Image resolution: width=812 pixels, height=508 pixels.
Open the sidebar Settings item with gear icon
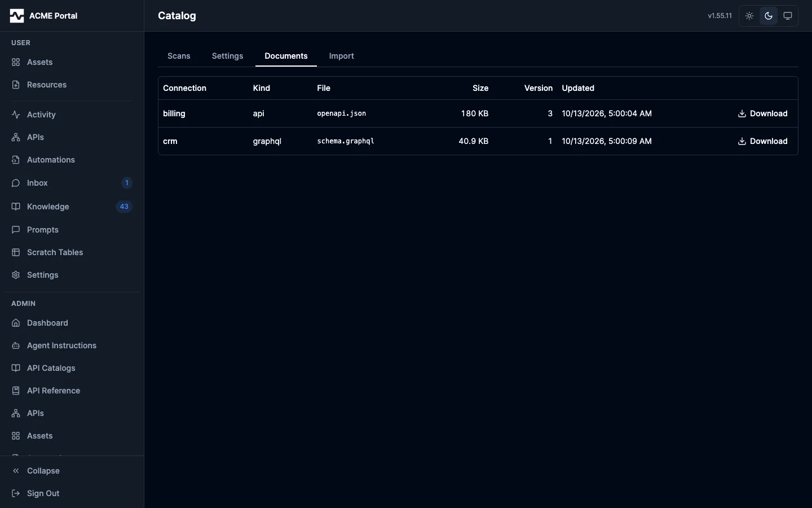pyautogui.click(x=72, y=275)
